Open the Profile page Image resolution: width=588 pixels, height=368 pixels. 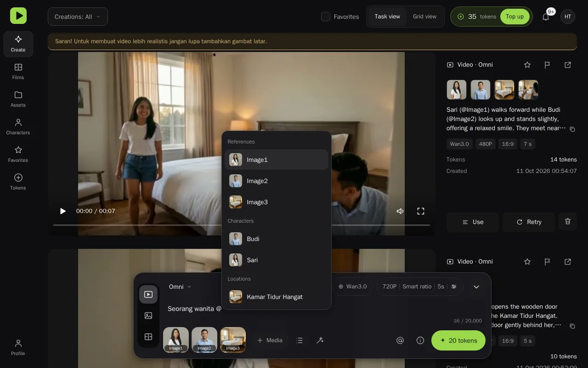pos(18,347)
